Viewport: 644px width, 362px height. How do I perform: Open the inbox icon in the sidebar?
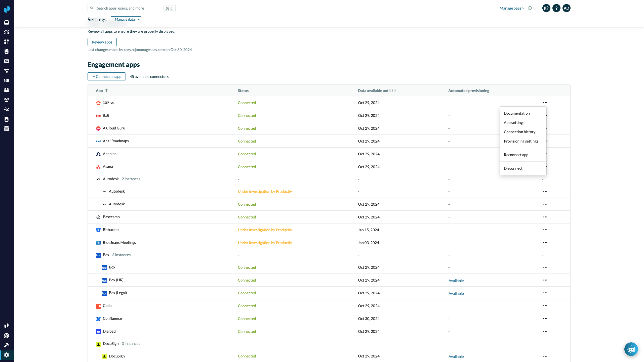click(7, 22)
